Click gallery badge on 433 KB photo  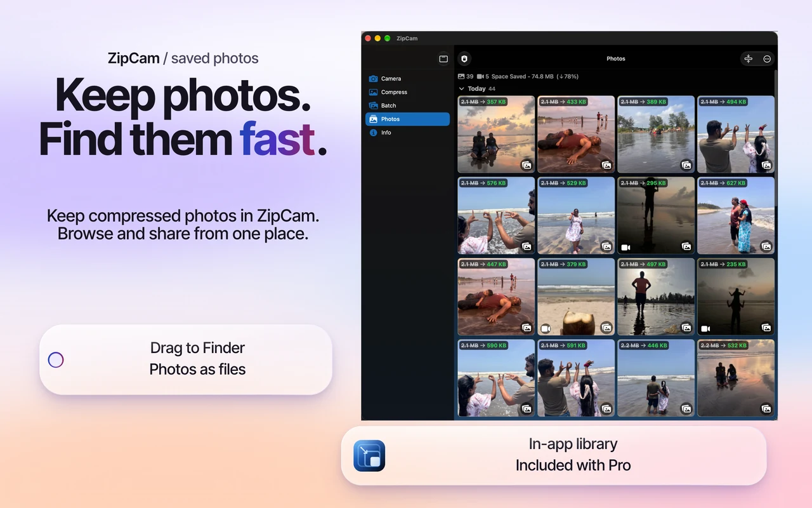tap(606, 165)
